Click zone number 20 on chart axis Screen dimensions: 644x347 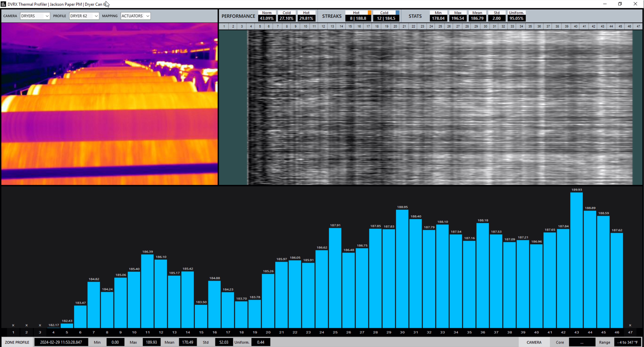pyautogui.click(x=268, y=332)
